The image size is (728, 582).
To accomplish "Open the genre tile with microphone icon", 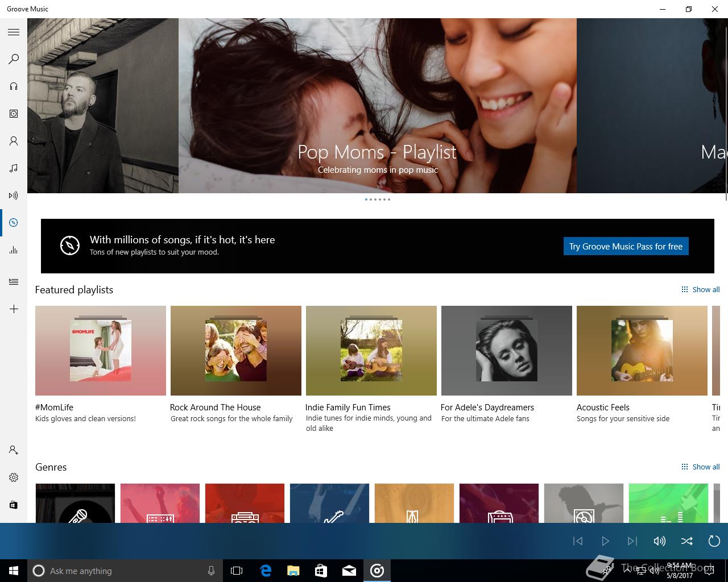I will coord(75,503).
